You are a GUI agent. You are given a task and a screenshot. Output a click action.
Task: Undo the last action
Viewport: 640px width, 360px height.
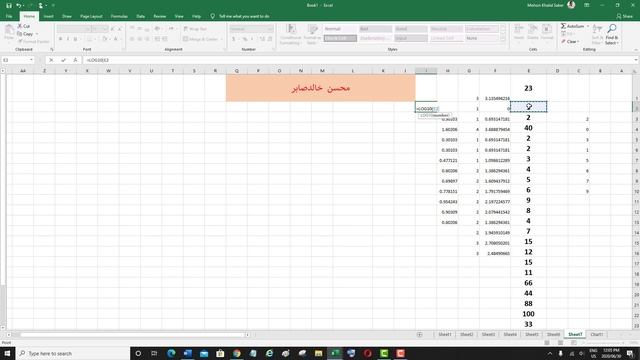coord(18,5)
